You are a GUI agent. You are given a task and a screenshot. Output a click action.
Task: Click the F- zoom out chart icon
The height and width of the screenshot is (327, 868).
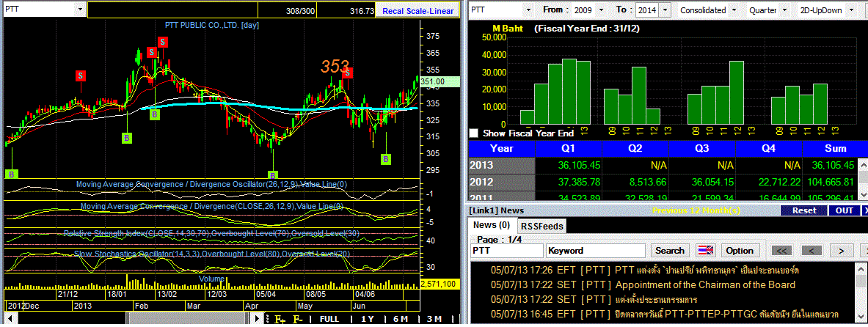pyautogui.click(x=298, y=319)
